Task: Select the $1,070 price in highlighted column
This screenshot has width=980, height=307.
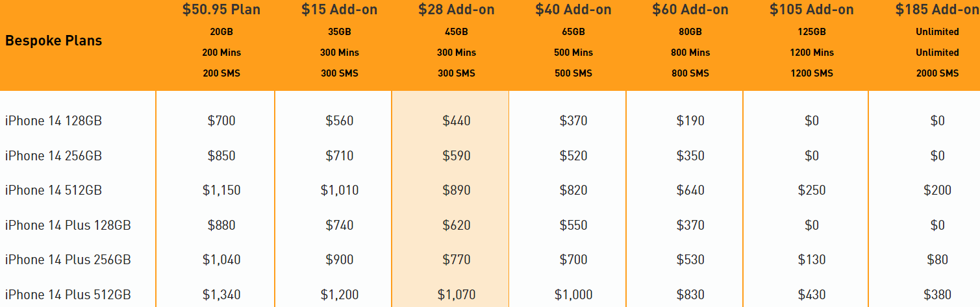Action: pos(456,295)
